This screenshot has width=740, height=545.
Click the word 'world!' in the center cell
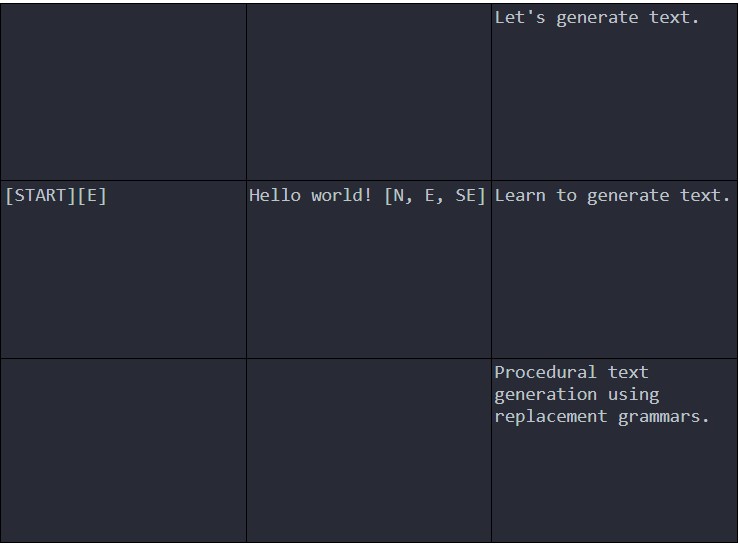pyautogui.click(x=341, y=195)
